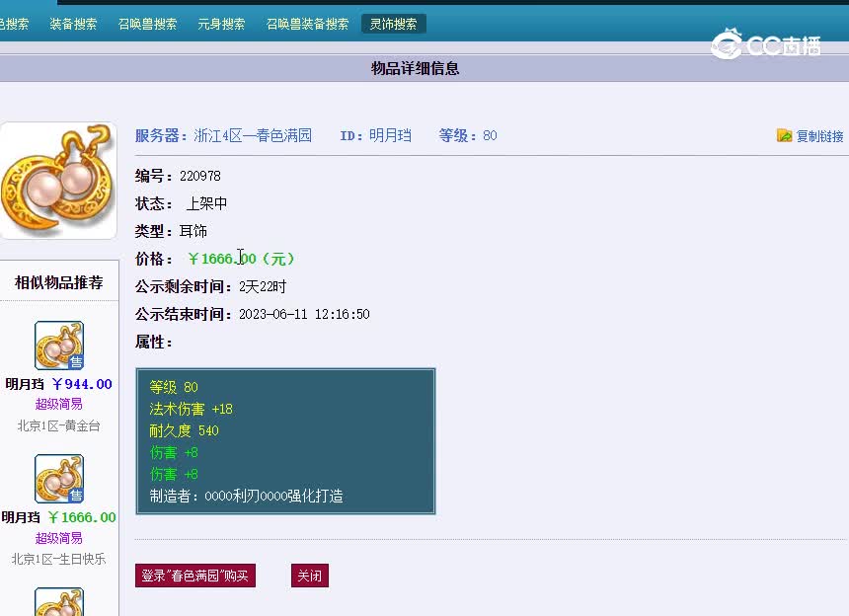Open the 元身搜索 tab
This screenshot has width=849, height=616.
click(x=221, y=24)
